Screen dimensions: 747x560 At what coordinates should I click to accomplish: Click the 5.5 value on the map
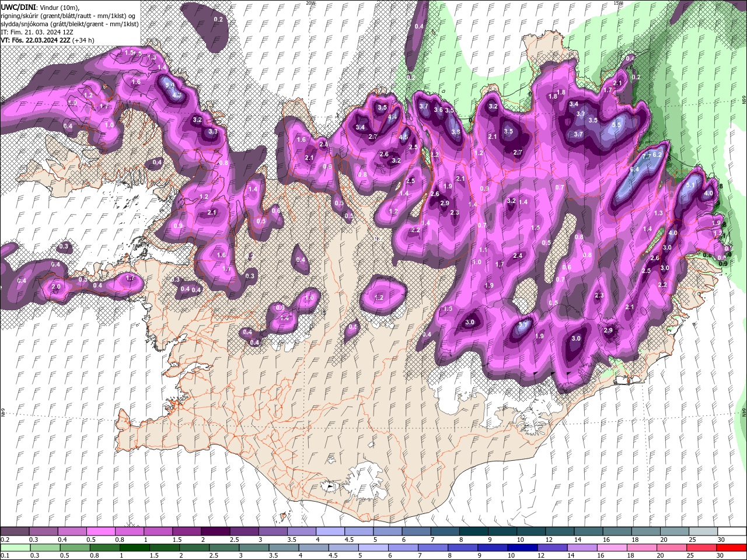(616, 125)
